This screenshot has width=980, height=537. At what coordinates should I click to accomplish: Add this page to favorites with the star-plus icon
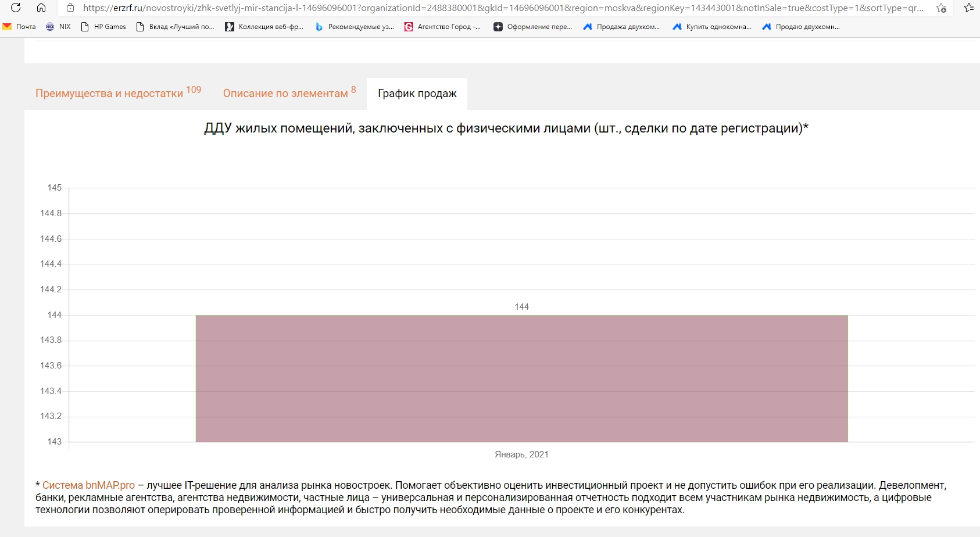coord(941,8)
